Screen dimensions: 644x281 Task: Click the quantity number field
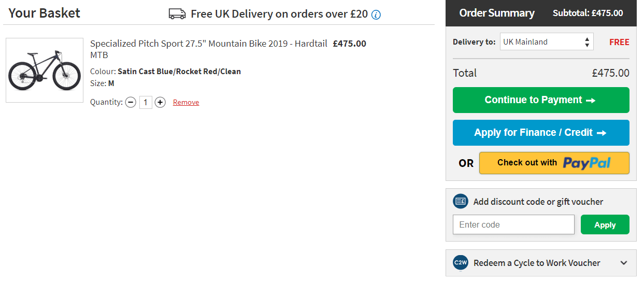pyautogui.click(x=146, y=102)
